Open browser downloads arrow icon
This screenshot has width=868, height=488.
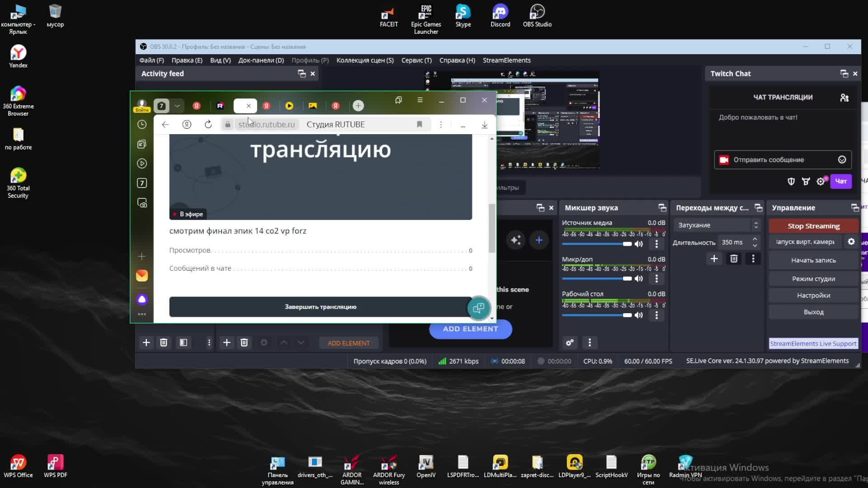coord(484,125)
